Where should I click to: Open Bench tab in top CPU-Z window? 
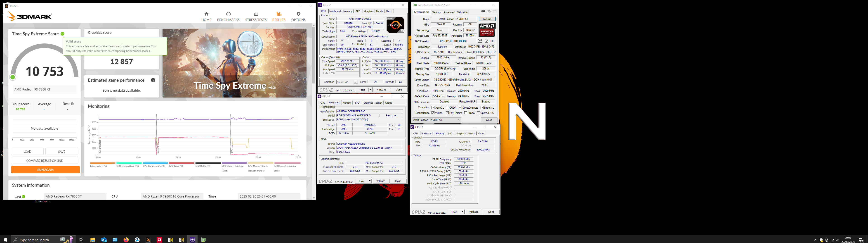click(380, 11)
